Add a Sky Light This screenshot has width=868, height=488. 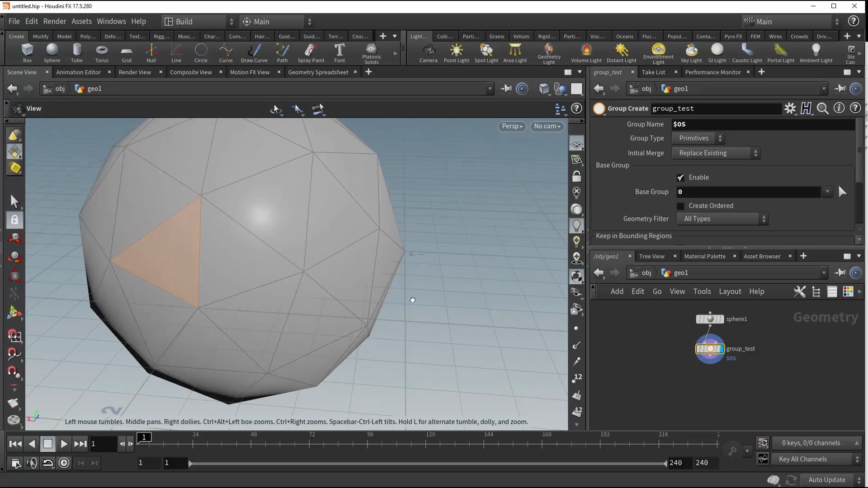(x=691, y=53)
